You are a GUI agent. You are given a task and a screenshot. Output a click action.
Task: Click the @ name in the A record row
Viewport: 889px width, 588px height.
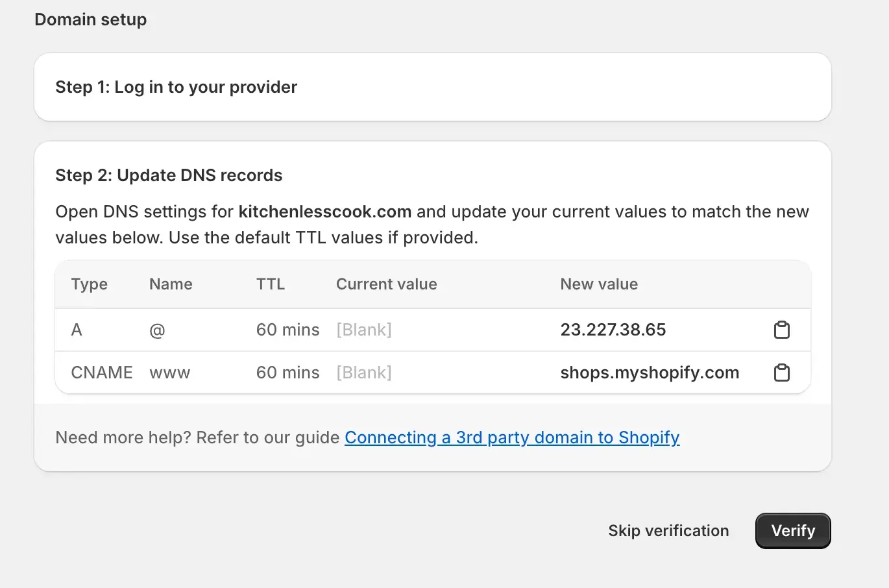pyautogui.click(x=157, y=330)
